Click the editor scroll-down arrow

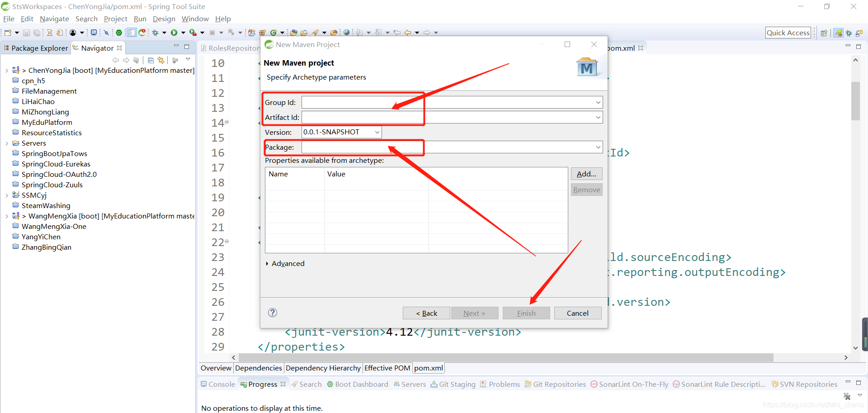pyautogui.click(x=855, y=348)
